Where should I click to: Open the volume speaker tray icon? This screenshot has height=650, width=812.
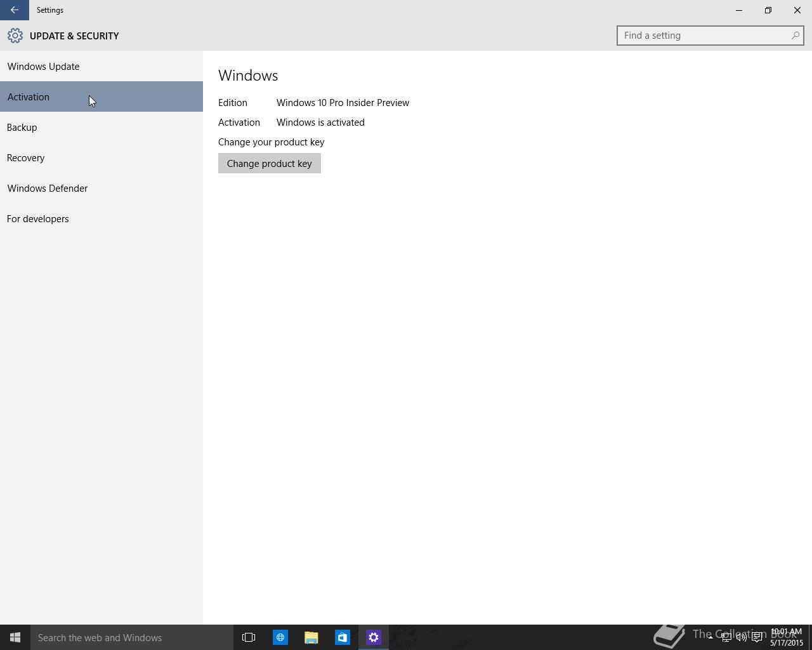pos(741,637)
